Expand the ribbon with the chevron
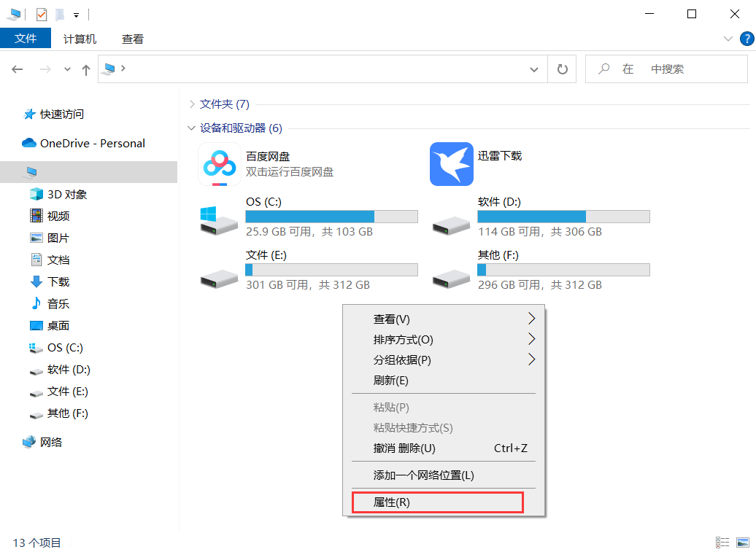This screenshot has height=552, width=756. coord(728,39)
